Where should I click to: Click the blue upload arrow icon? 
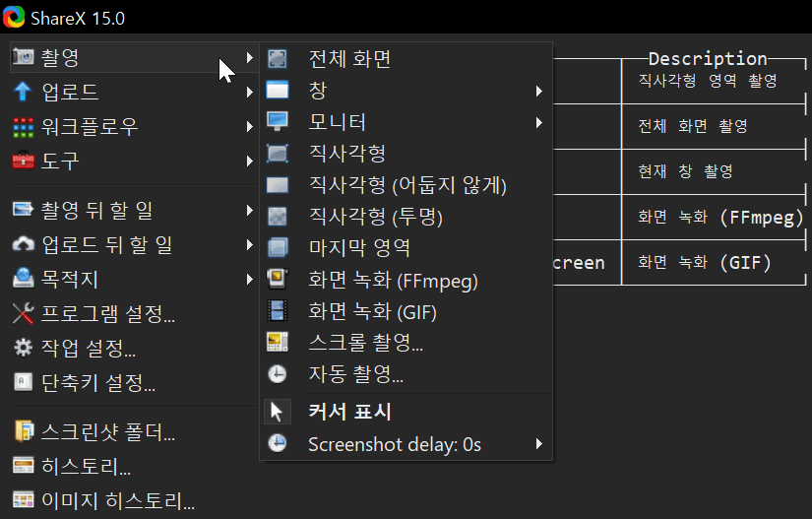pos(23,92)
